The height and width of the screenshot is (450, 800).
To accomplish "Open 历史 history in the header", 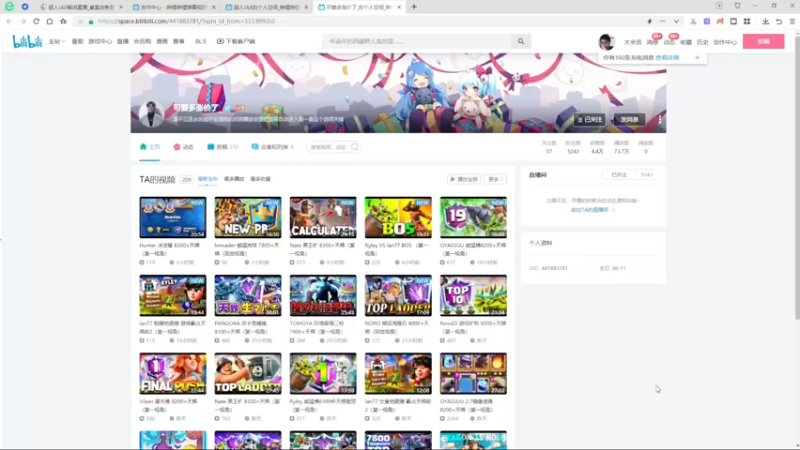I will [x=703, y=42].
